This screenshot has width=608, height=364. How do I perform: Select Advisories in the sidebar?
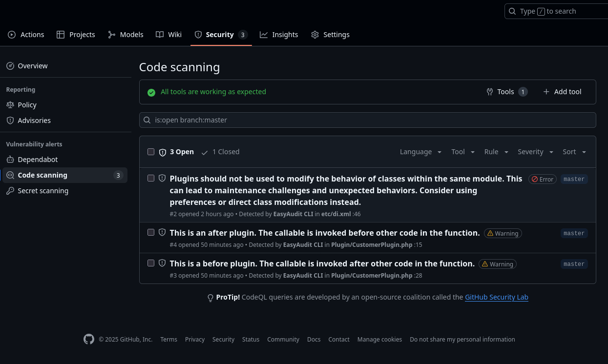coord(65,121)
